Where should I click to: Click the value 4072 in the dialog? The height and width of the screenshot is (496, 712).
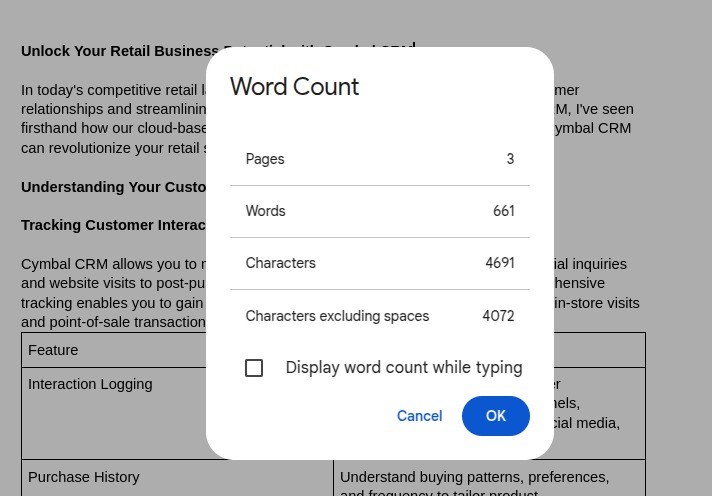498,316
